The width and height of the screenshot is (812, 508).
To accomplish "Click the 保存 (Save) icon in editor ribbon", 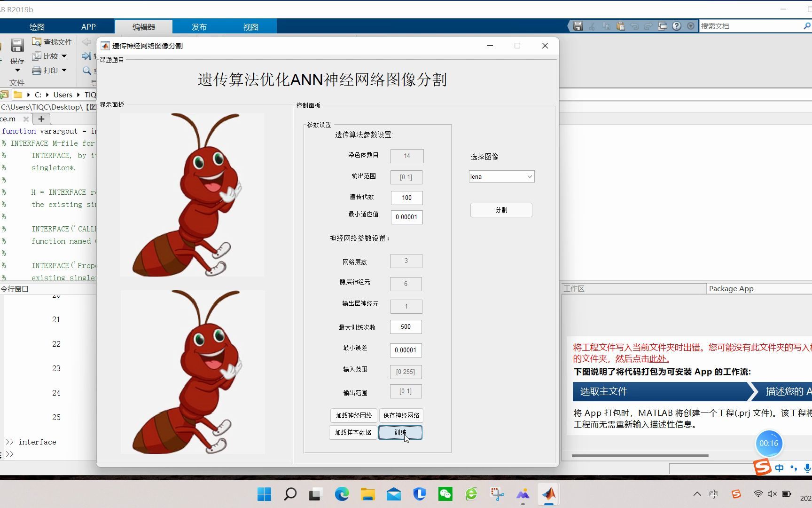I will click(17, 45).
